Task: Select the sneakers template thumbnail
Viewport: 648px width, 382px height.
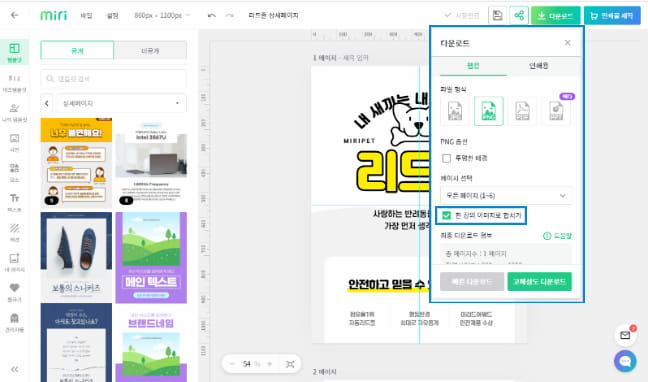Action: tap(76, 257)
